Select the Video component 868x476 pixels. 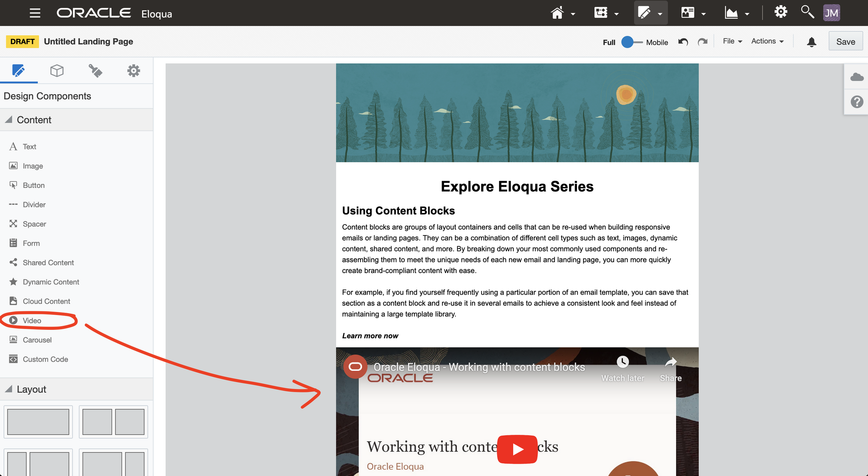click(32, 321)
